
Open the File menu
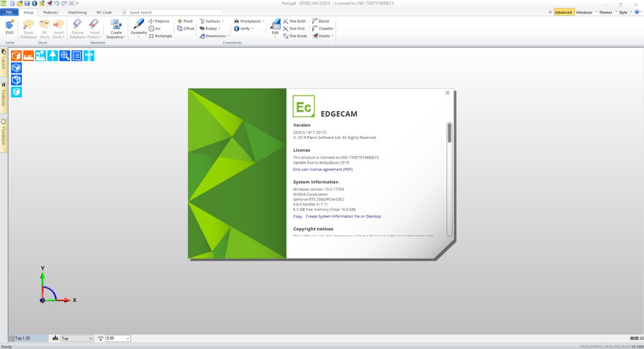point(9,12)
